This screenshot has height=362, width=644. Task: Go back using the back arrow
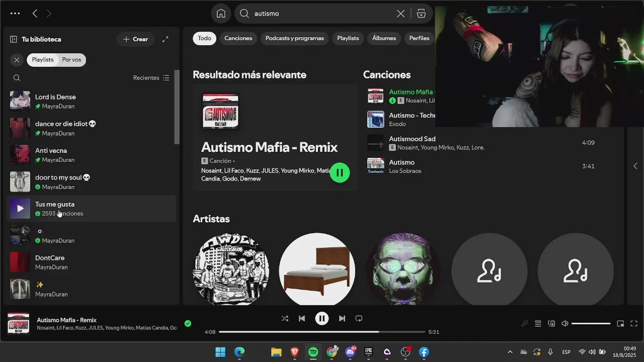click(35, 14)
